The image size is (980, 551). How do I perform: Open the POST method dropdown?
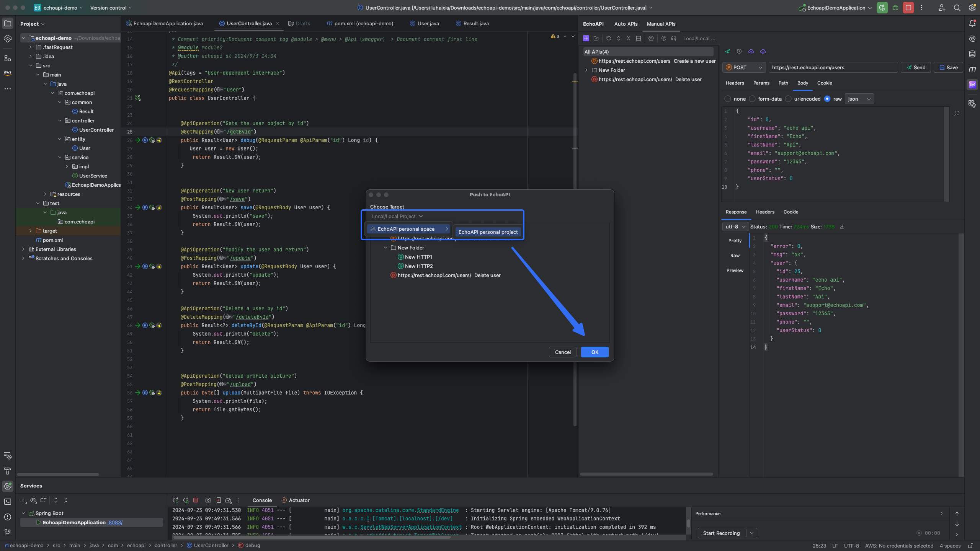(x=744, y=67)
